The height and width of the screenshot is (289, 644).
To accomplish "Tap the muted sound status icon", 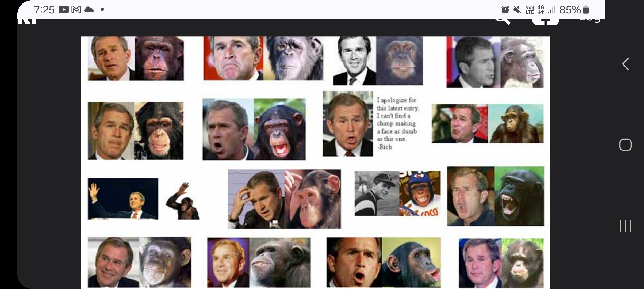I will pyautogui.click(x=517, y=10).
